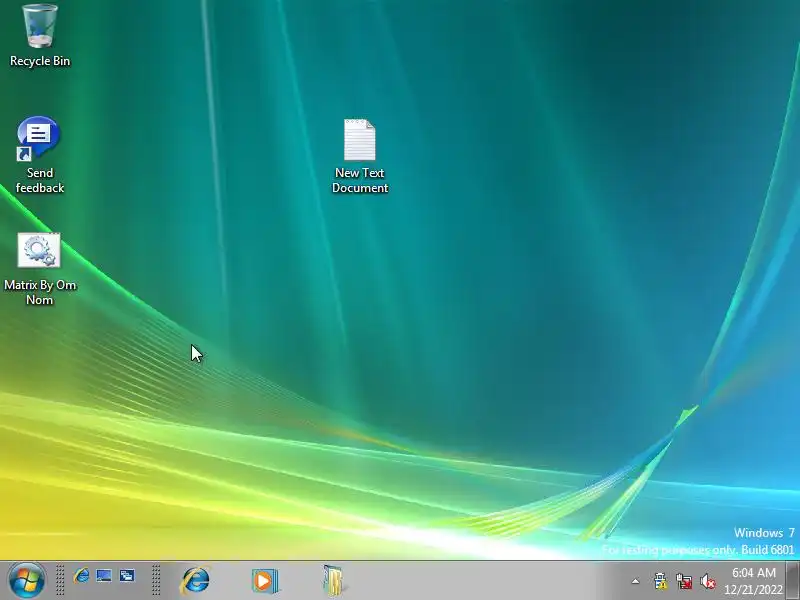Click the Show desktop bar at taskbar end
Screen dimensions: 800x600
(793, 580)
